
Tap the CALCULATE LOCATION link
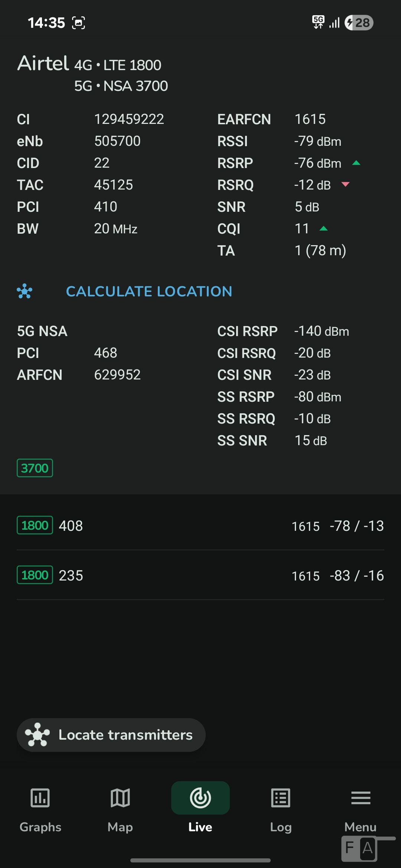pos(149,292)
